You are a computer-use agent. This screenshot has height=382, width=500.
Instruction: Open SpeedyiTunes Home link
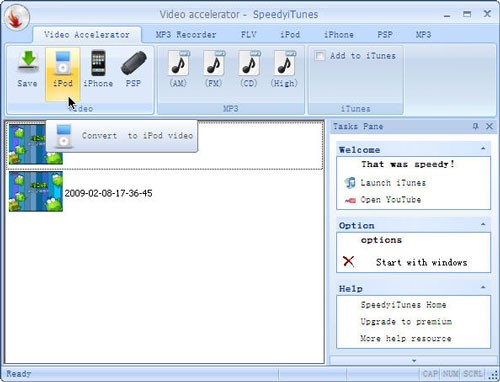point(403,305)
